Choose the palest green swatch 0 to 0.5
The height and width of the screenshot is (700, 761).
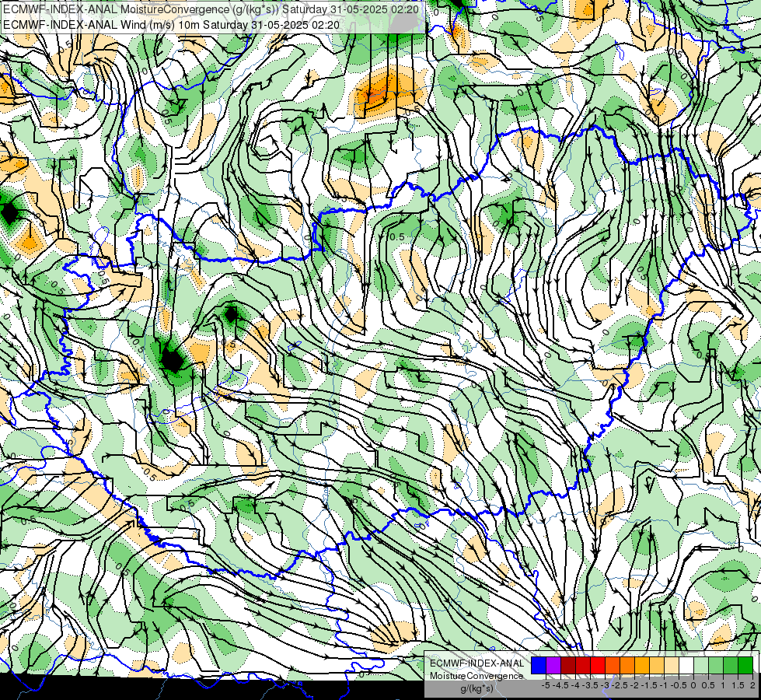(x=701, y=666)
